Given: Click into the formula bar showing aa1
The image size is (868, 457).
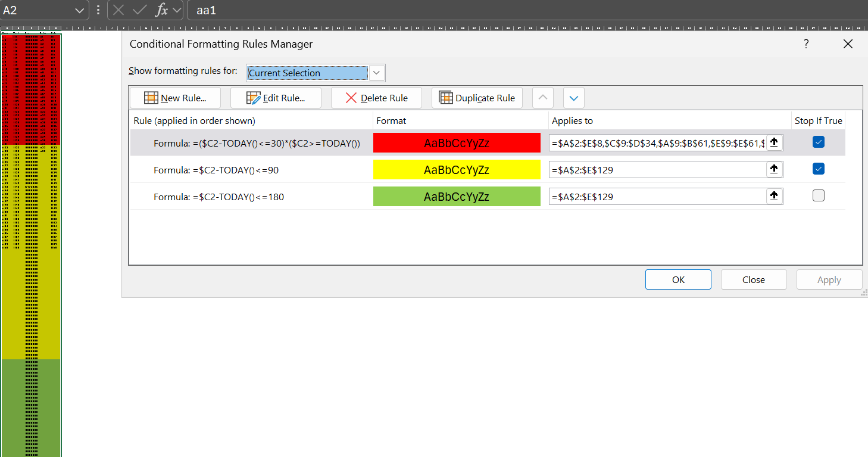Looking at the screenshot, I should pyautogui.click(x=527, y=10).
